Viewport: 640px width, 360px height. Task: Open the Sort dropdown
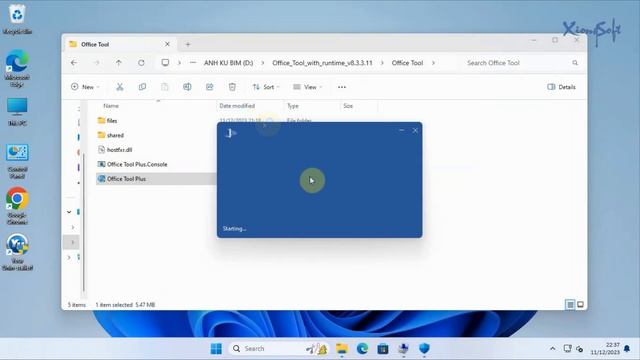[266, 87]
